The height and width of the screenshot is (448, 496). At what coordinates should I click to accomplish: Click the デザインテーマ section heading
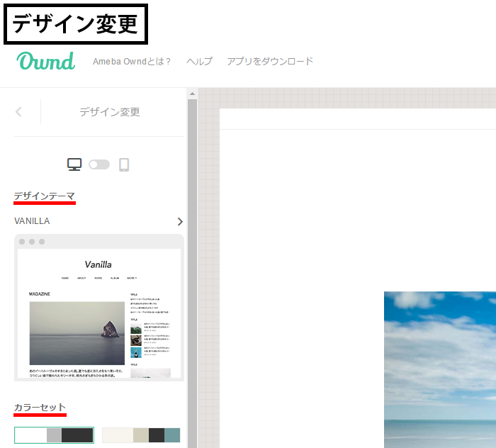(x=44, y=196)
